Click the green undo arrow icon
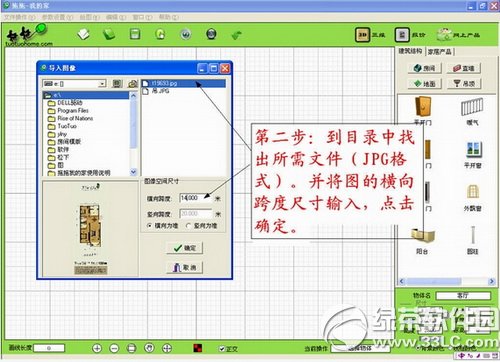The width and height of the screenshot is (500, 362). click(236, 35)
